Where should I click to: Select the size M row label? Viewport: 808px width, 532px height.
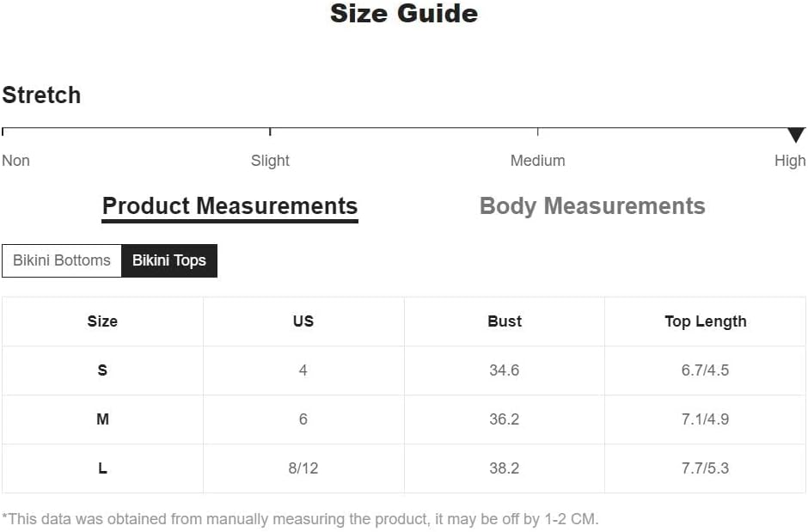(x=102, y=419)
